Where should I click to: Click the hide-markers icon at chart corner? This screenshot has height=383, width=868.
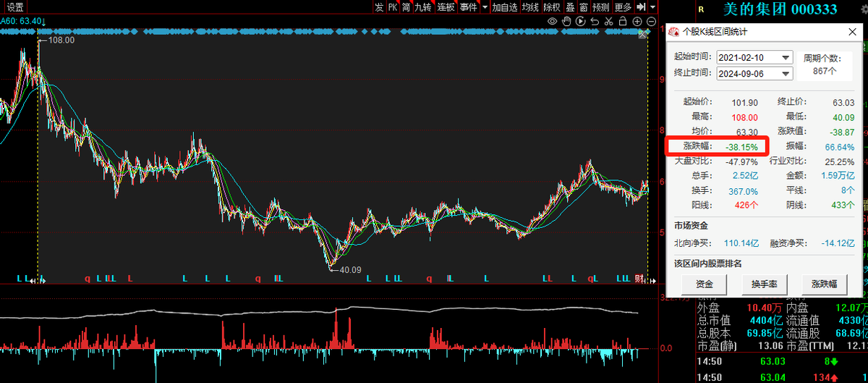[x=642, y=34]
